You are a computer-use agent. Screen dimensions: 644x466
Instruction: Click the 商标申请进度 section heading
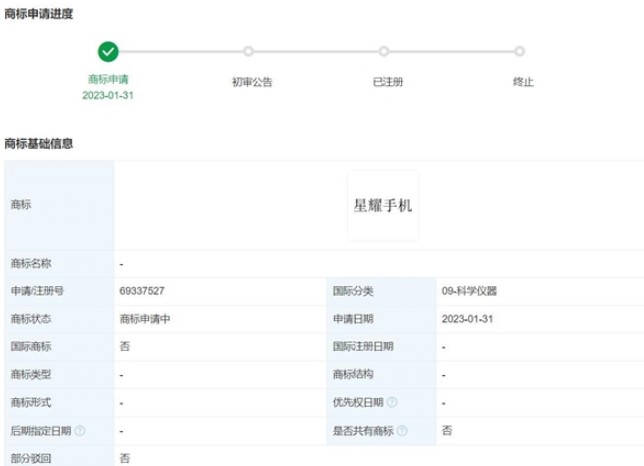point(39,14)
